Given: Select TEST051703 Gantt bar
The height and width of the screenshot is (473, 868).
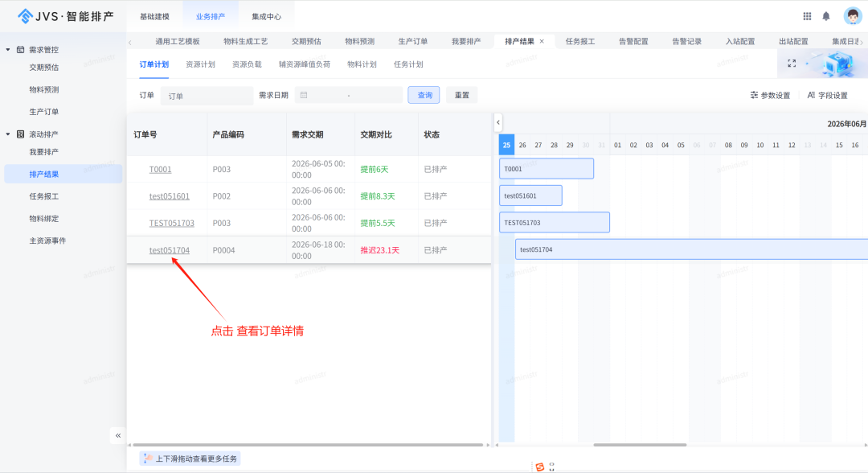Looking at the screenshot, I should click(554, 222).
